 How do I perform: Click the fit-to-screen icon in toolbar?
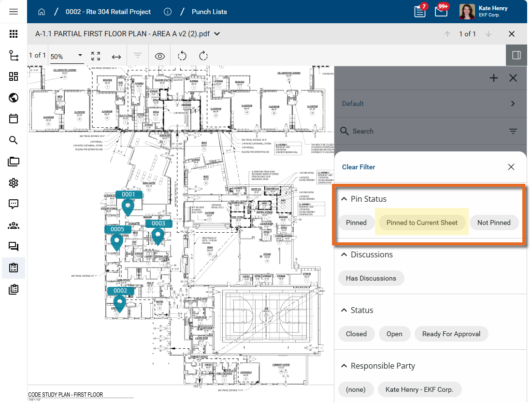[x=96, y=56]
